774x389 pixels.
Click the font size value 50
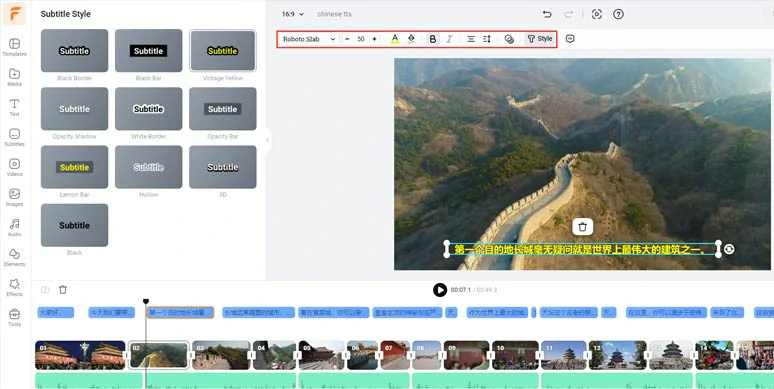click(x=361, y=39)
